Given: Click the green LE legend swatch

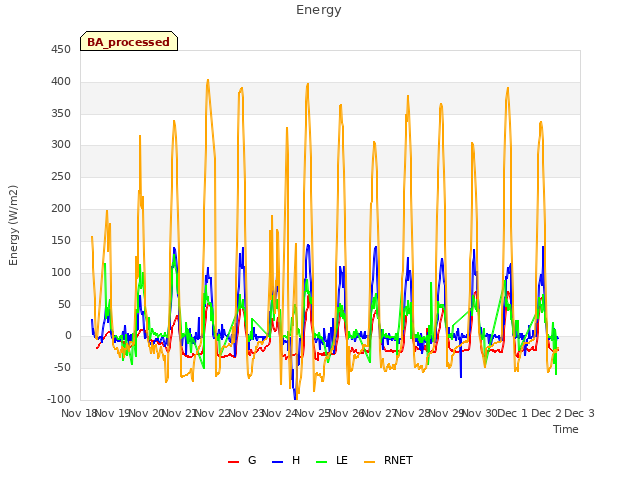Looking at the screenshot, I should pos(322,462).
